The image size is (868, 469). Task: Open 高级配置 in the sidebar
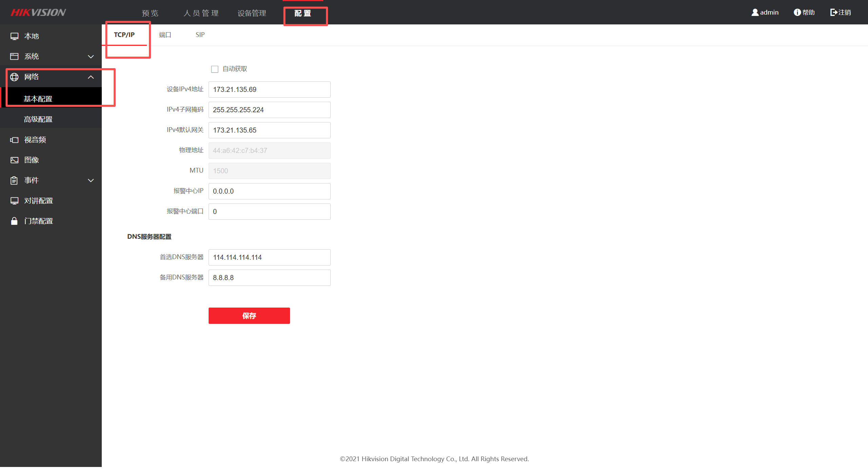click(x=38, y=119)
